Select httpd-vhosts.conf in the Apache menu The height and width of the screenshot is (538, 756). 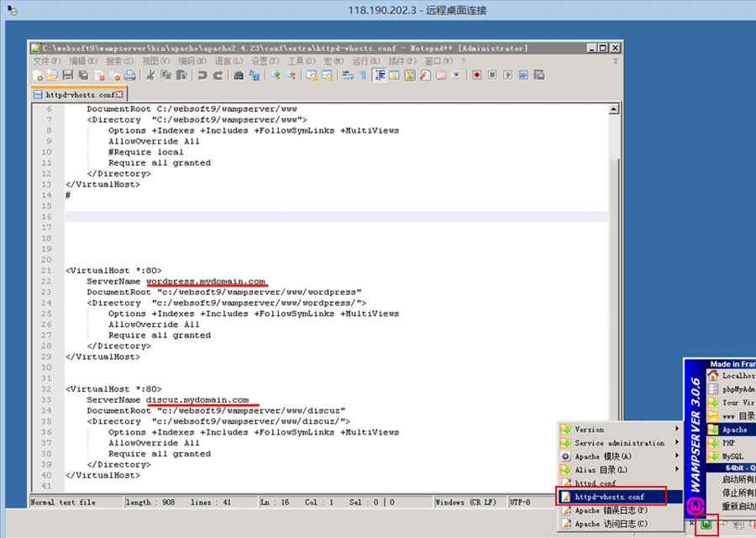point(611,497)
